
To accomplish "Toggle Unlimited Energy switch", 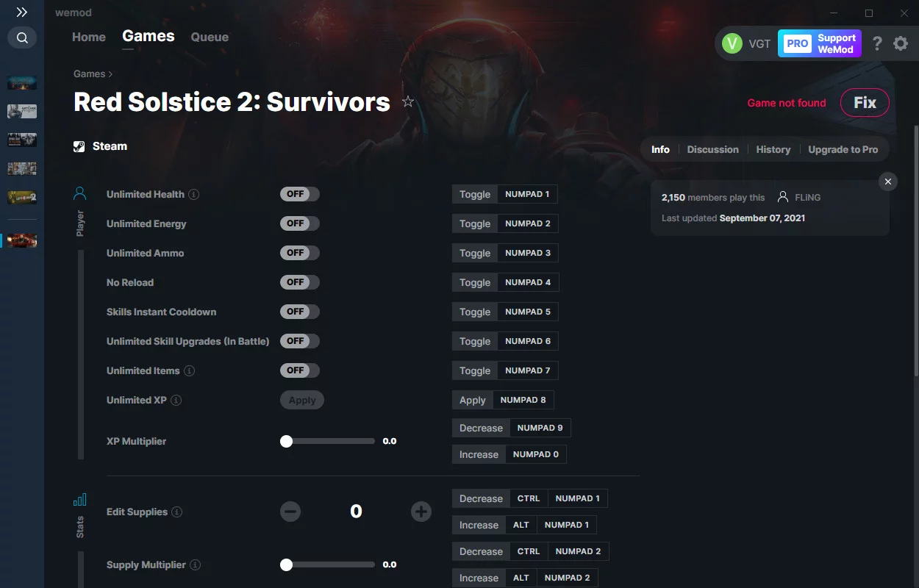I will pos(300,223).
